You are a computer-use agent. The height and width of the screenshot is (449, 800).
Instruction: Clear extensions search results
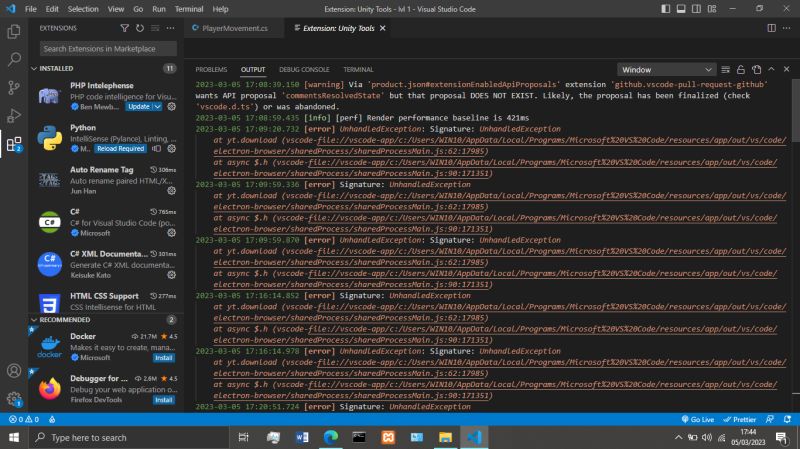pyautogui.click(x=155, y=28)
